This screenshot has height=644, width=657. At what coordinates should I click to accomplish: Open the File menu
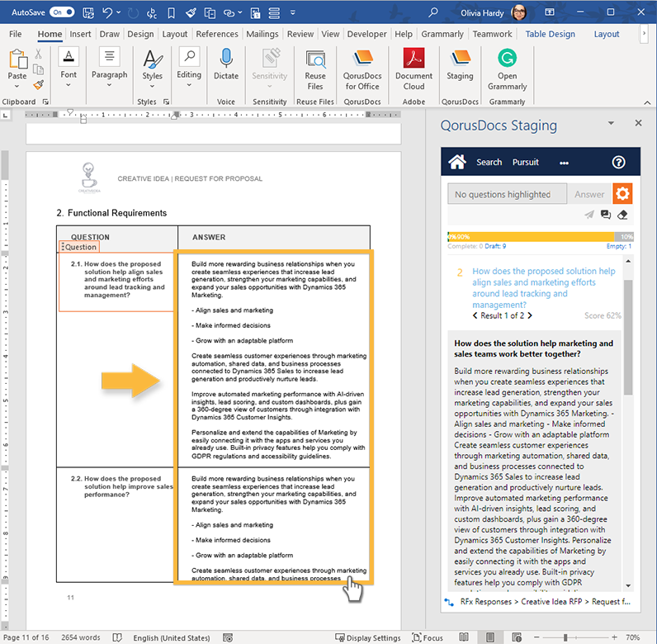tap(16, 34)
